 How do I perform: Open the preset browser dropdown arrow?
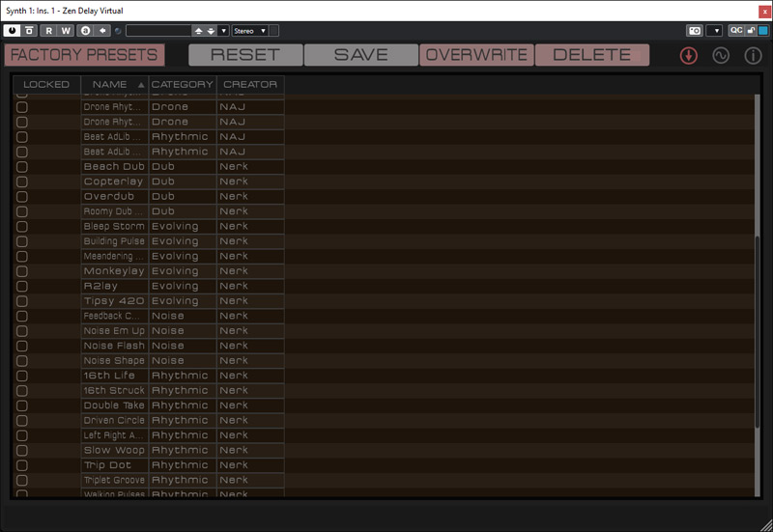pyautogui.click(x=224, y=31)
